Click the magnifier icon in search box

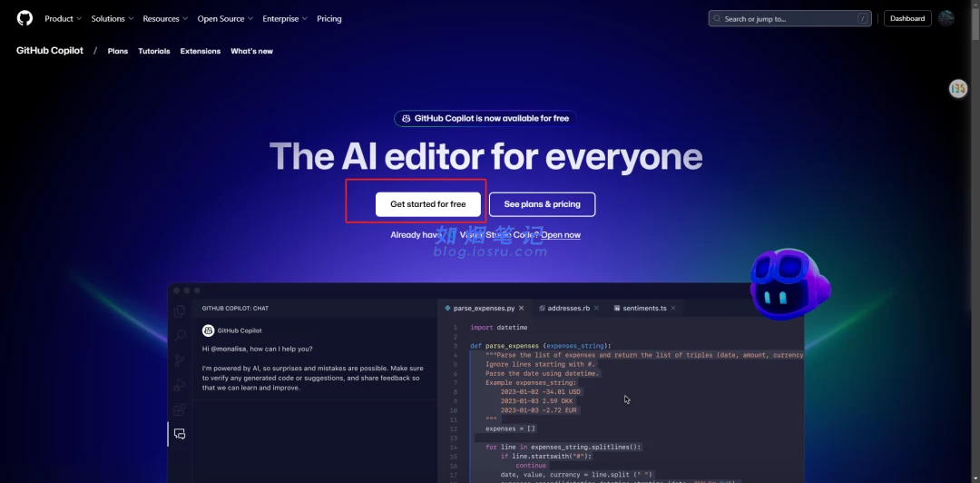(x=718, y=19)
